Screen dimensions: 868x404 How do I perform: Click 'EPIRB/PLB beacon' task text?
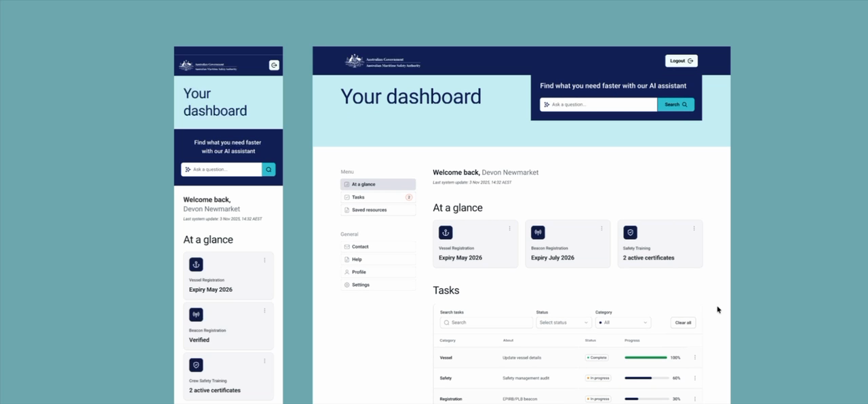[x=520, y=399]
